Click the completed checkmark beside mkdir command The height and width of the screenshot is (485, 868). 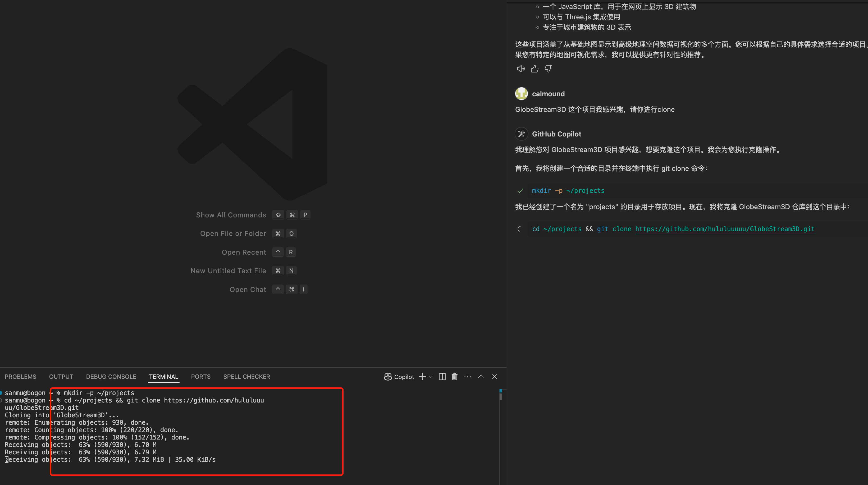pos(520,191)
